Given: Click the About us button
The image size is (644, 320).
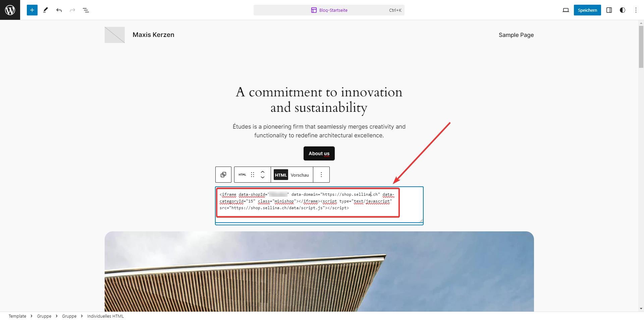Looking at the screenshot, I should coord(319,153).
